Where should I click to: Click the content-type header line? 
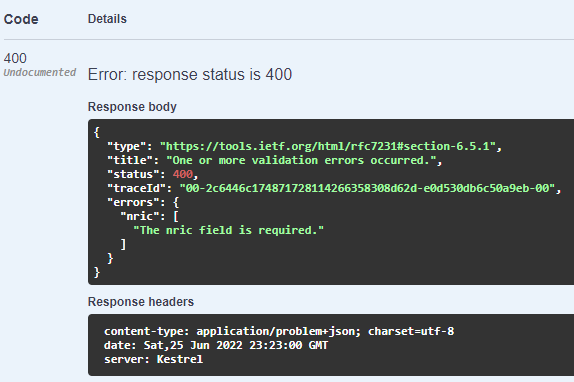(x=279, y=331)
